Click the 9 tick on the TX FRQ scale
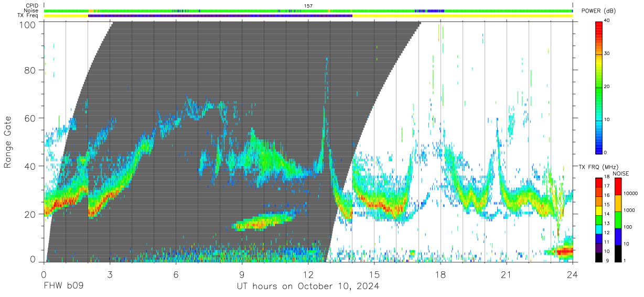This screenshot has height=297, width=644. [x=608, y=260]
